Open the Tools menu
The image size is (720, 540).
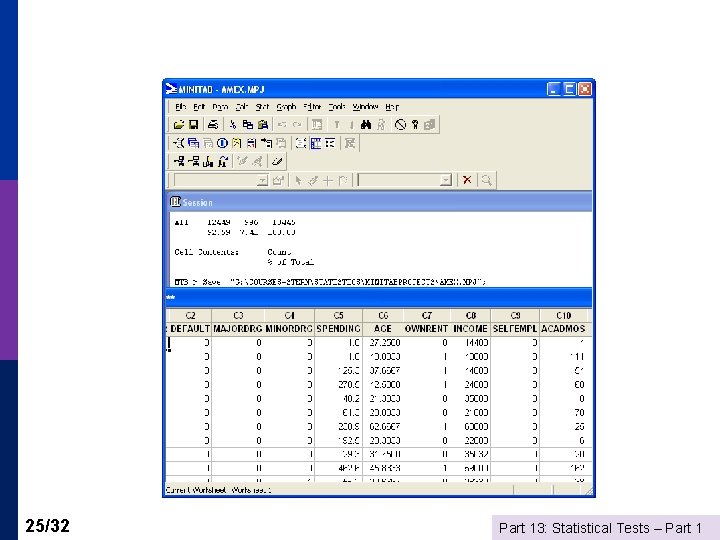pos(337,107)
